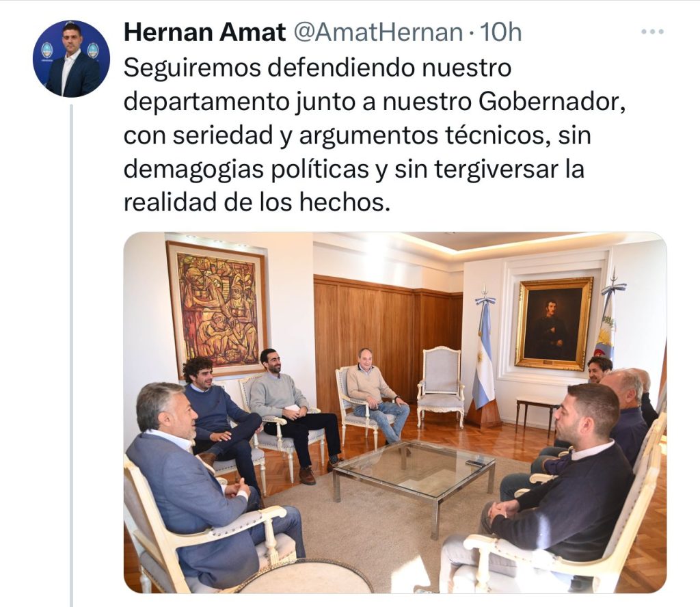
Task: Click the phrase 'argumentos técnicos' in the tweet
Action: pyautogui.click(x=421, y=135)
